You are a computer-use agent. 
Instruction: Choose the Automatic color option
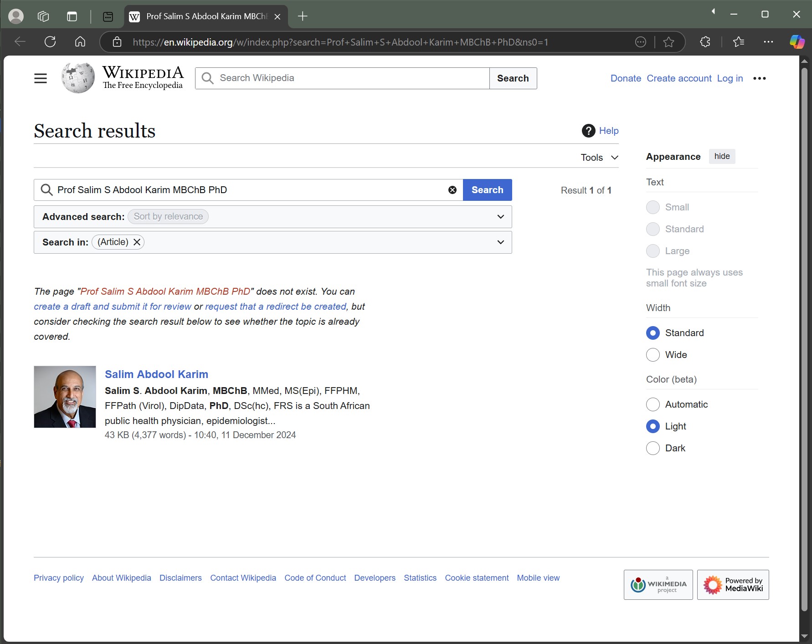653,404
